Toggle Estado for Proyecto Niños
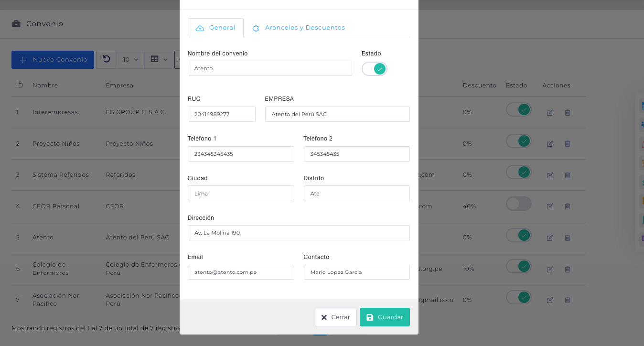The image size is (644, 346). coord(519,141)
